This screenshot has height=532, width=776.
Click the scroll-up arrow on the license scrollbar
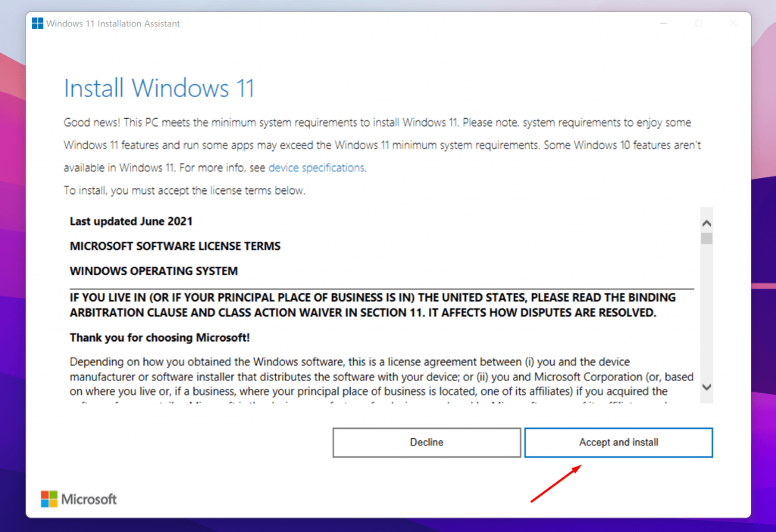(x=706, y=221)
